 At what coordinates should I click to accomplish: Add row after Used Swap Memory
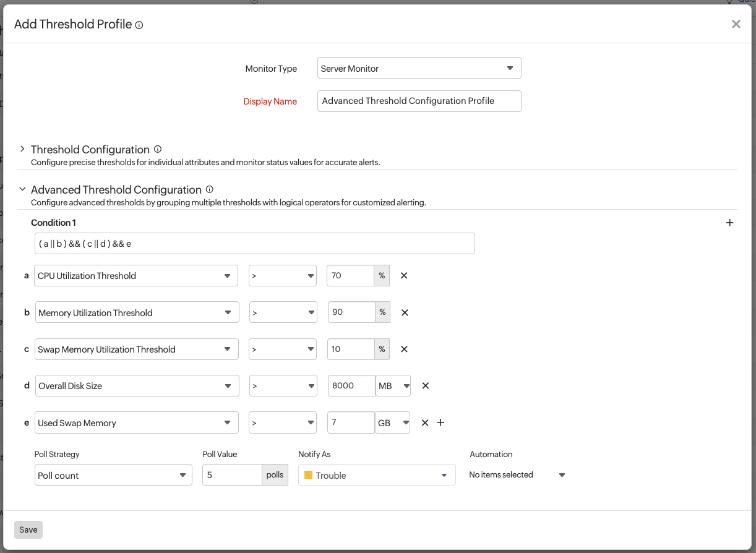click(x=440, y=422)
